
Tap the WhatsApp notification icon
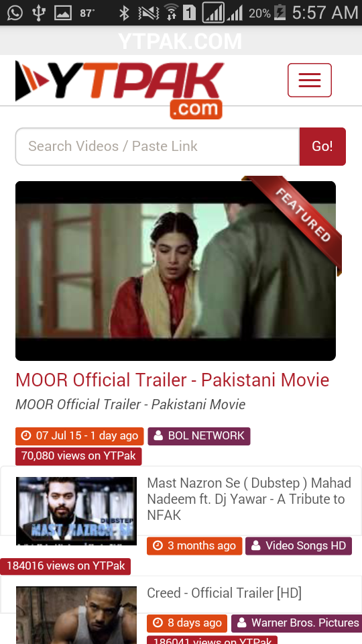pyautogui.click(x=15, y=13)
